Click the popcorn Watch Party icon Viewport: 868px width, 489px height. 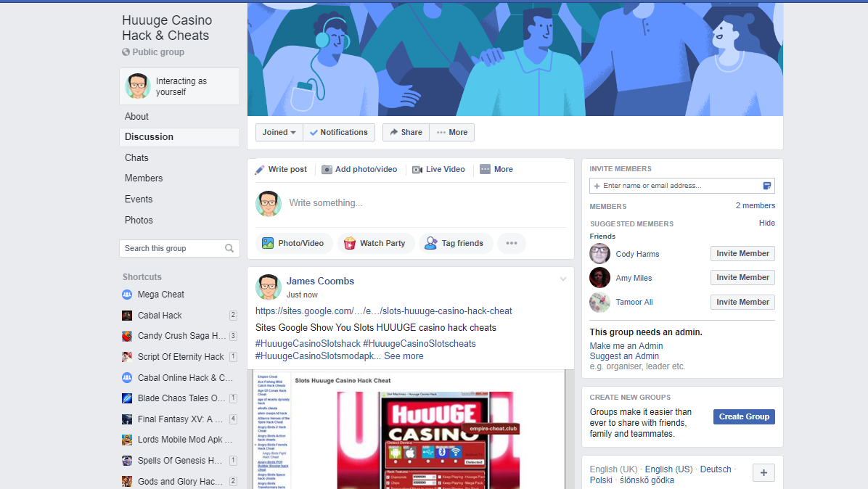click(x=350, y=243)
